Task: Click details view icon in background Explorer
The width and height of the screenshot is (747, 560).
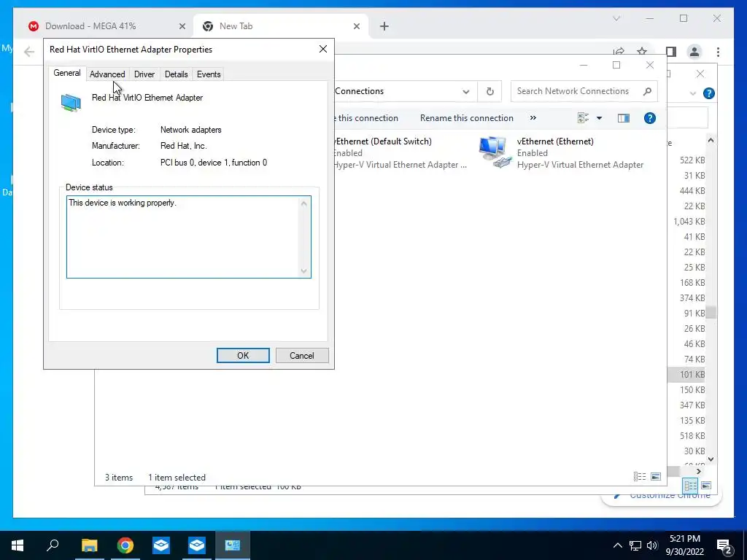Action: pyautogui.click(x=690, y=486)
